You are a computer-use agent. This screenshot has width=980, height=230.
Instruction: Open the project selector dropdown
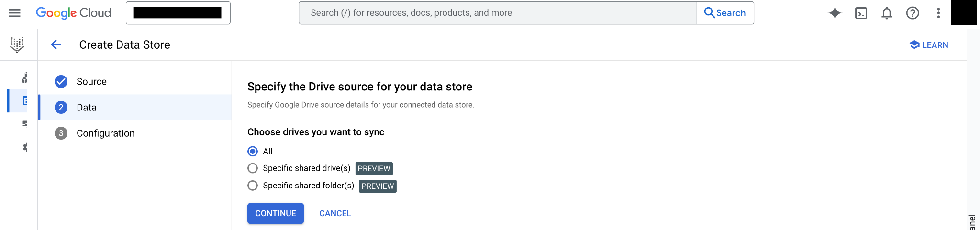click(178, 13)
